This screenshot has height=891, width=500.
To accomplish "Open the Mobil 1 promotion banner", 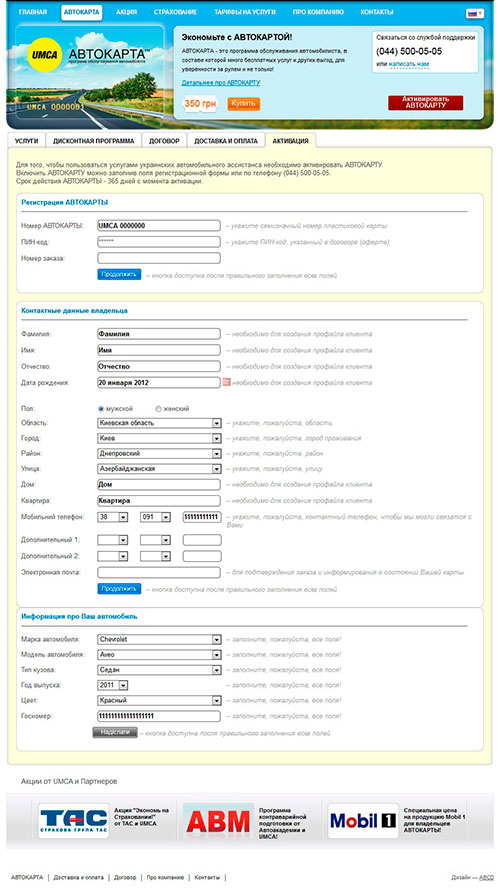I will point(363,821).
